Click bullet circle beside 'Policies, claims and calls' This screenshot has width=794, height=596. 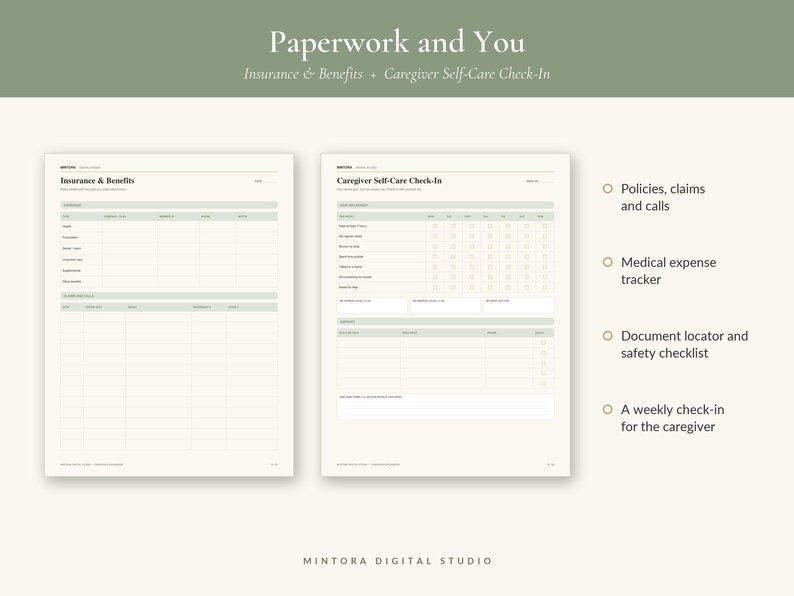pyautogui.click(x=608, y=189)
